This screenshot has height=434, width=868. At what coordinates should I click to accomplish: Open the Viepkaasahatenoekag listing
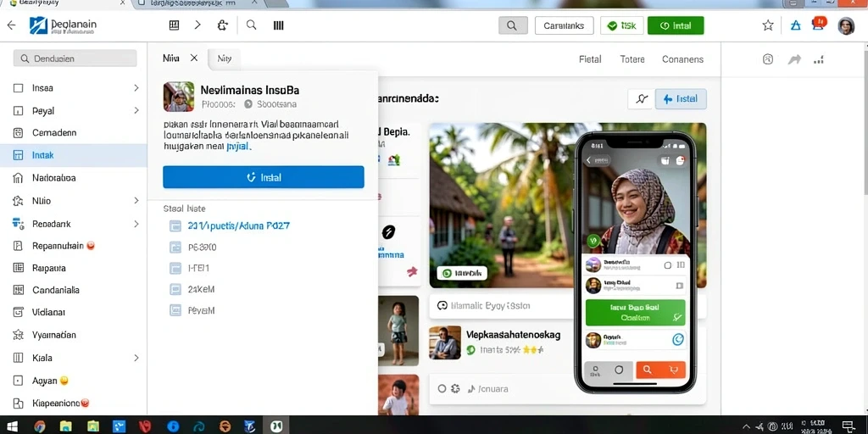[x=513, y=334]
